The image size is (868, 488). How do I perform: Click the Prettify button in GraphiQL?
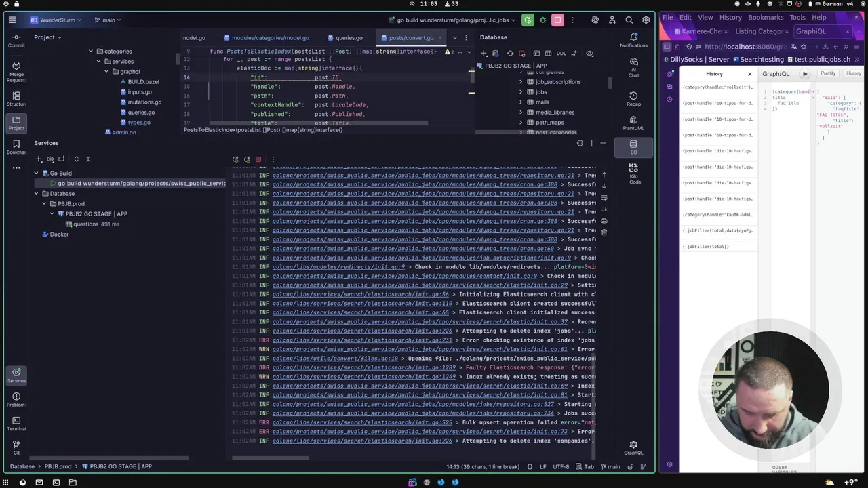point(828,73)
